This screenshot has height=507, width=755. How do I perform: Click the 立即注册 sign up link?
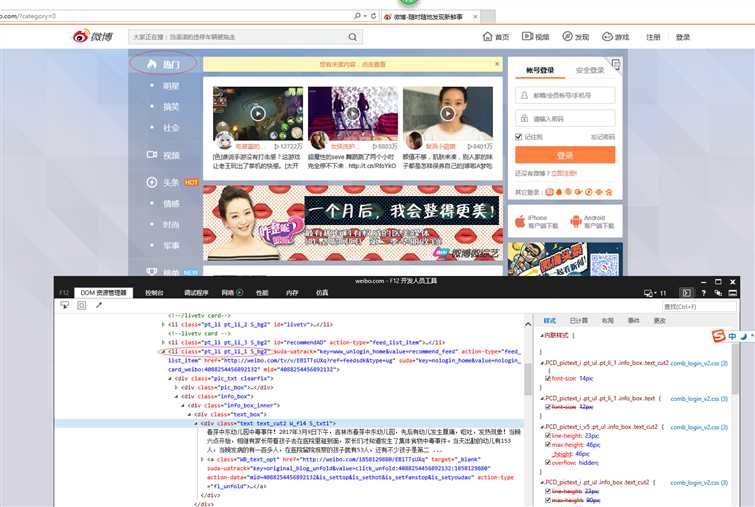(x=564, y=173)
